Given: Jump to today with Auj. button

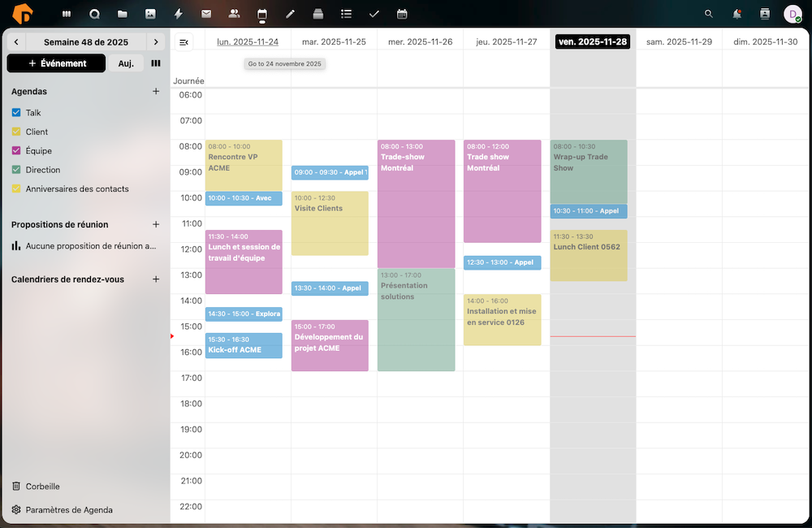Looking at the screenshot, I should (x=126, y=63).
